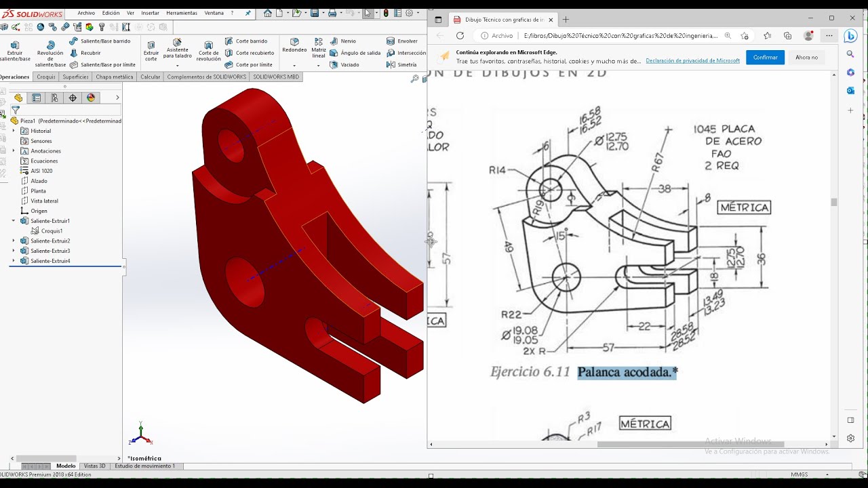Open a new Edge tab
868x488 pixels.
click(566, 20)
